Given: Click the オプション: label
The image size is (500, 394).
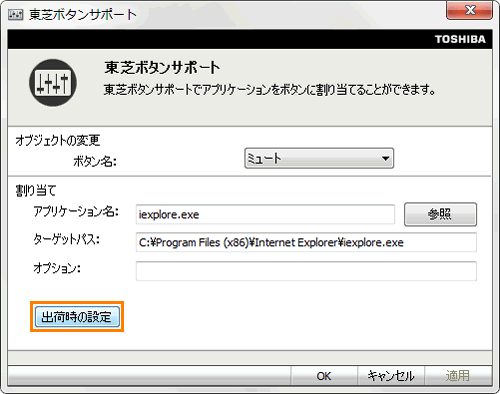Looking at the screenshot, I should (57, 268).
